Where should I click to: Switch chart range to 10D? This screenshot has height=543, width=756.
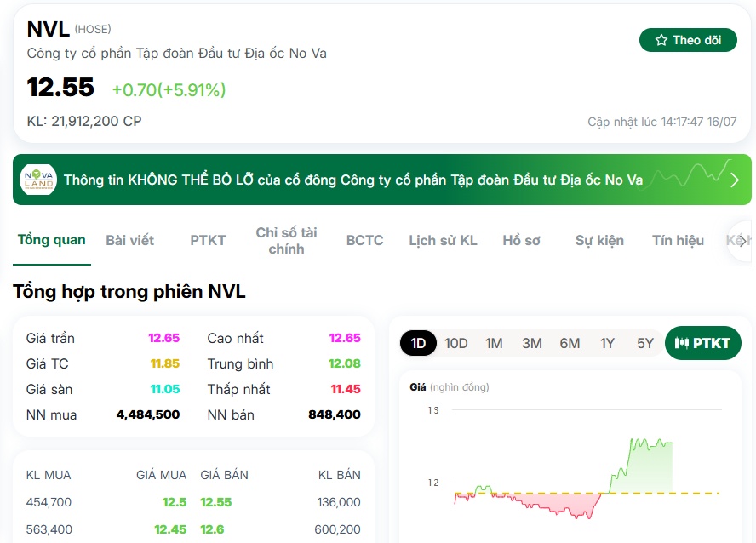tap(455, 343)
